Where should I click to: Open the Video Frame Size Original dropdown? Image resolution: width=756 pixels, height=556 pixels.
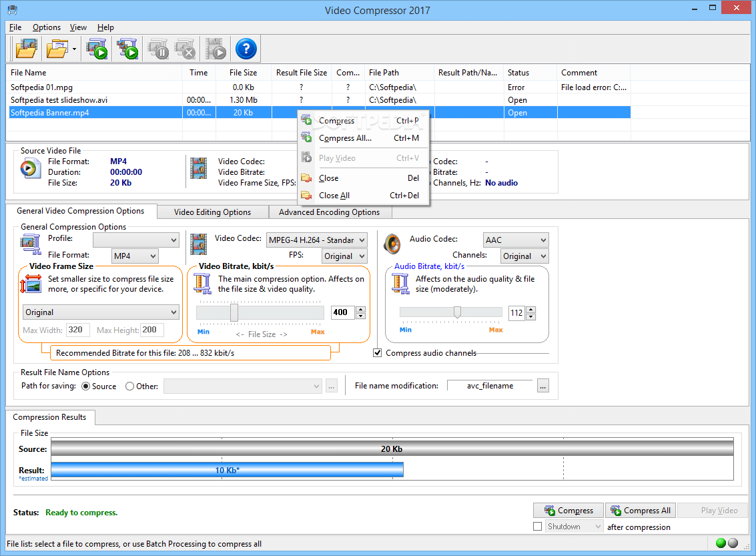pos(101,312)
